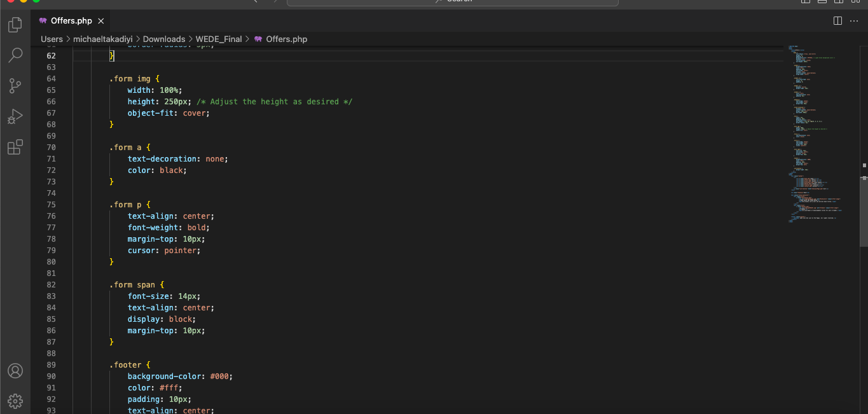The width and height of the screenshot is (868, 414).
Task: Toggle the primary sidebar visibility control
Action: click(x=805, y=3)
